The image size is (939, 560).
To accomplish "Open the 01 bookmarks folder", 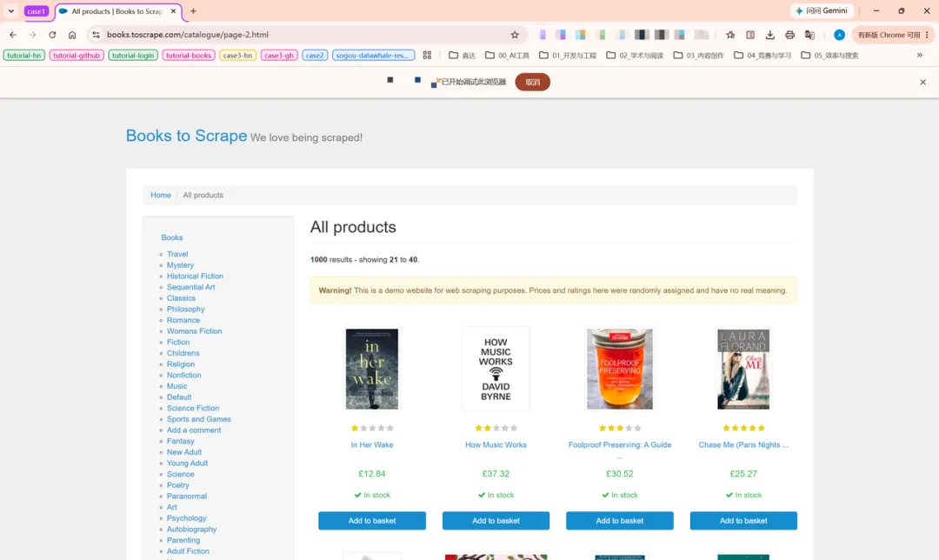I will point(567,55).
